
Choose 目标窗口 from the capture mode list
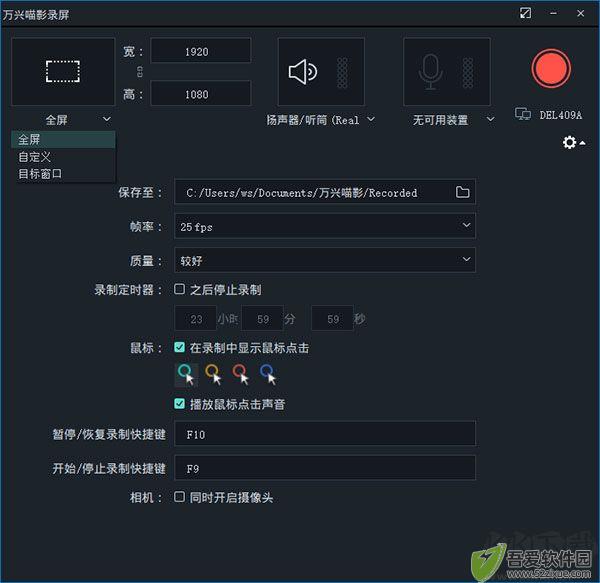click(63, 174)
